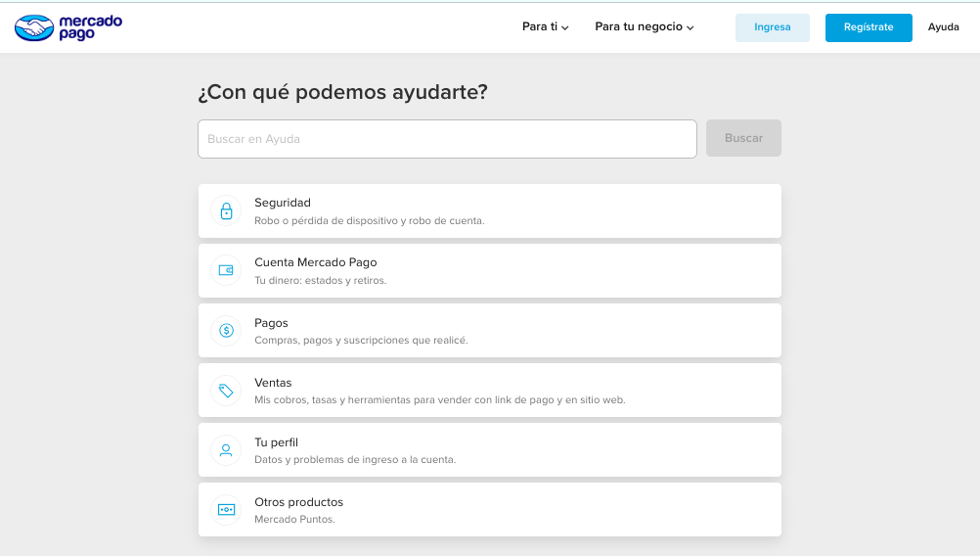This screenshot has width=980, height=556.
Task: Click the Mercado Pago handshake logo
Action: coord(68,27)
